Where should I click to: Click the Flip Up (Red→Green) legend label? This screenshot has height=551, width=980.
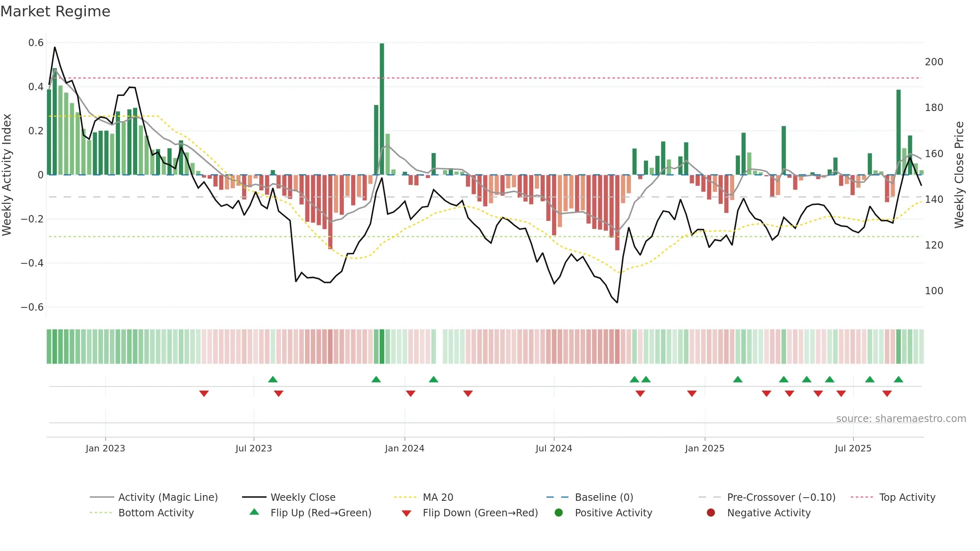321,513
